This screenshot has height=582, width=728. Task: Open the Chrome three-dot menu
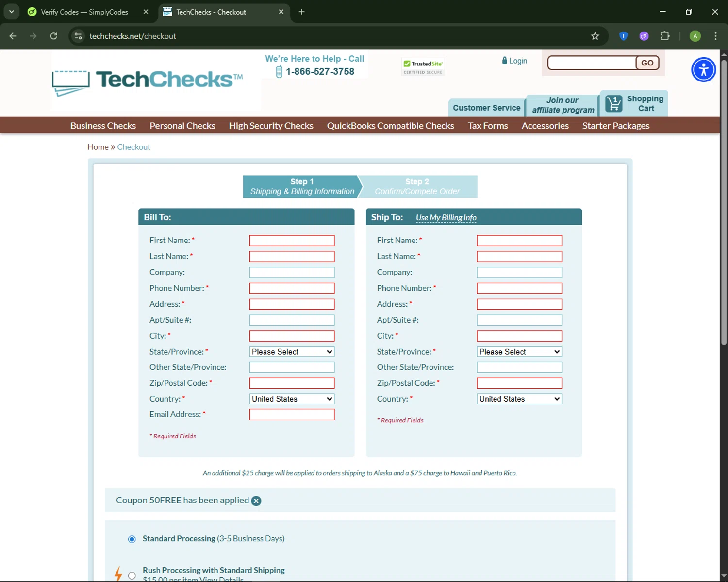[x=715, y=36]
